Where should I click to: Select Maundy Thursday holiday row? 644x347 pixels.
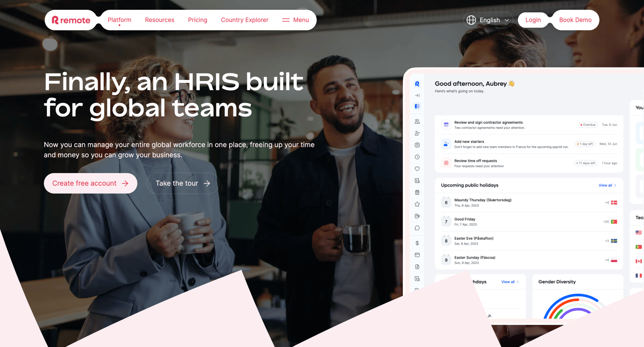[x=529, y=202]
